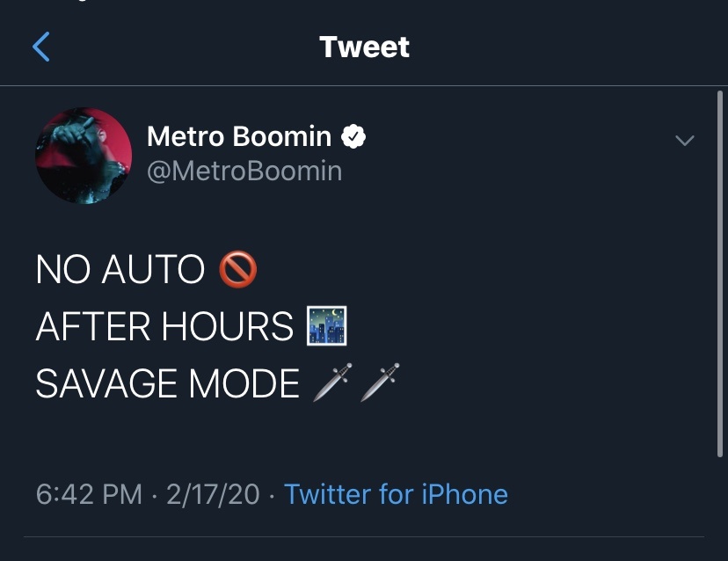Click the vertical scrollbar on the right
The height and width of the screenshot is (561, 728).
pyautogui.click(x=719, y=274)
